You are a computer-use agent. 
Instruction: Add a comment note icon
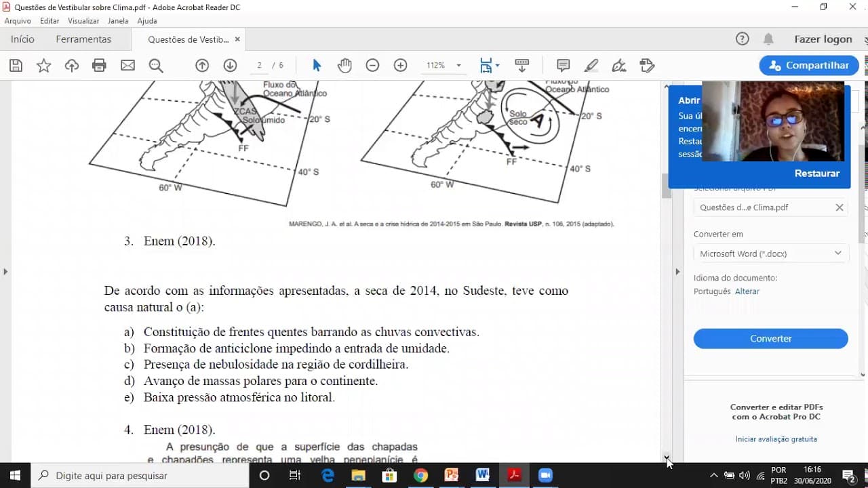[563, 66]
